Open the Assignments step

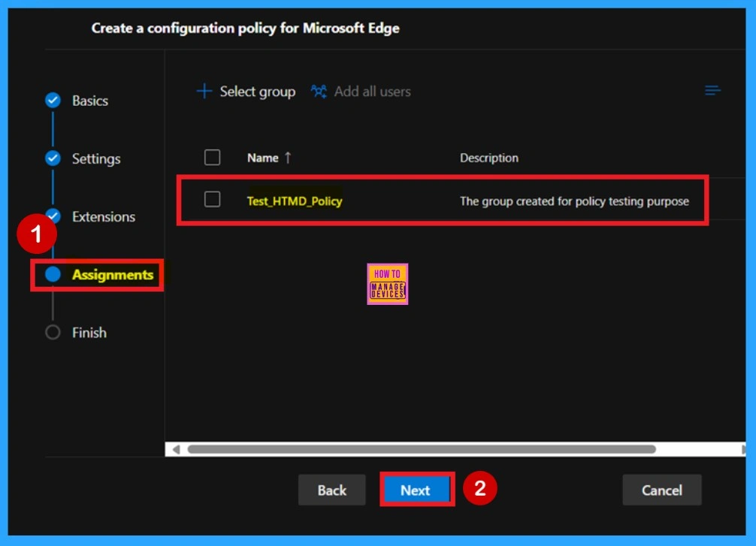point(113,274)
